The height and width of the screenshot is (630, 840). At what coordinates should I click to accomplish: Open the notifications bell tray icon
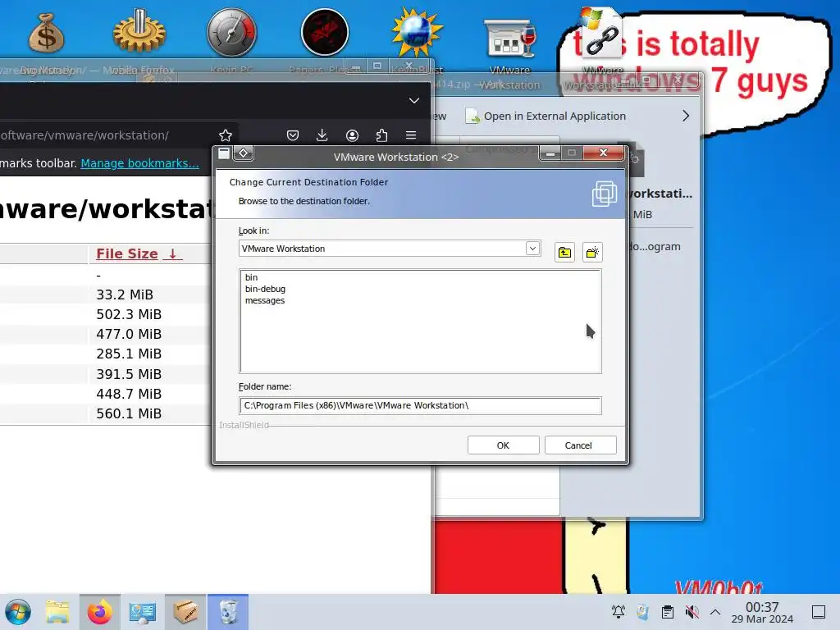(x=619, y=611)
